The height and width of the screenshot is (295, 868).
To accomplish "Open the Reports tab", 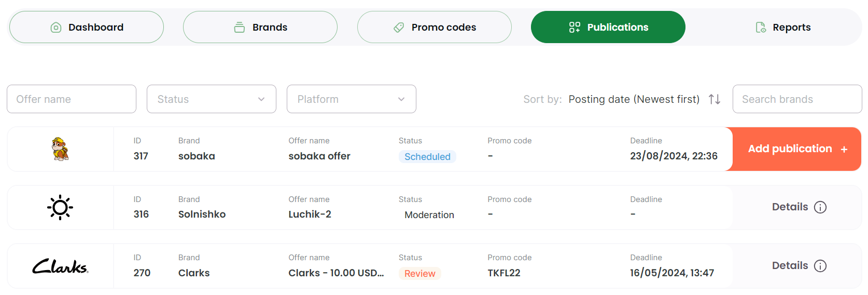I will coord(782,27).
